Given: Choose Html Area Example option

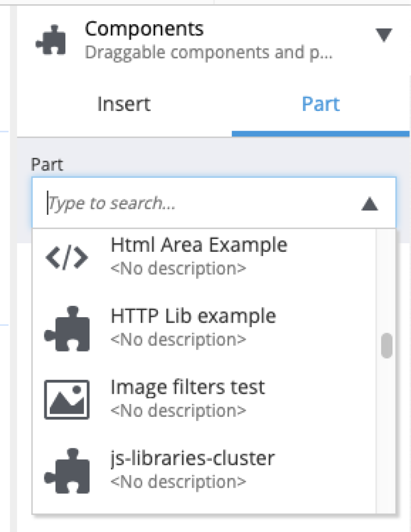Looking at the screenshot, I should click(204, 257).
